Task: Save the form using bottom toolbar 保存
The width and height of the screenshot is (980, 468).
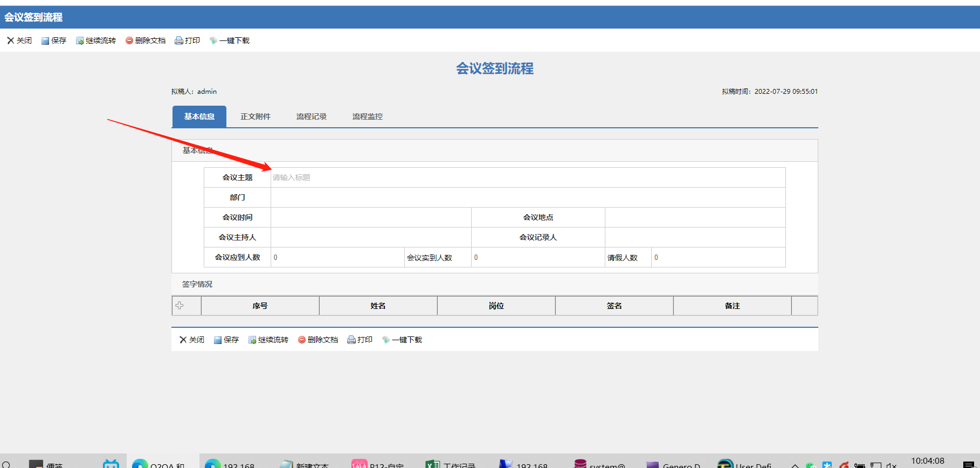Action: pos(226,340)
